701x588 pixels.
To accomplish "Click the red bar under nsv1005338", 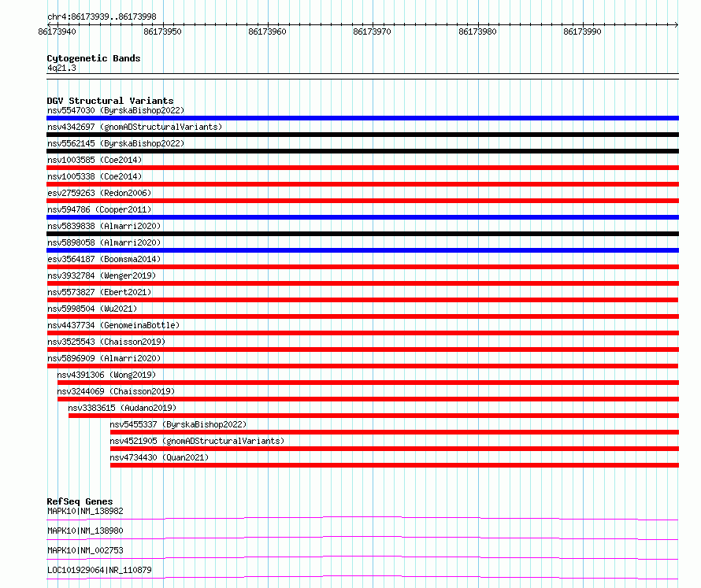I will point(362,184).
